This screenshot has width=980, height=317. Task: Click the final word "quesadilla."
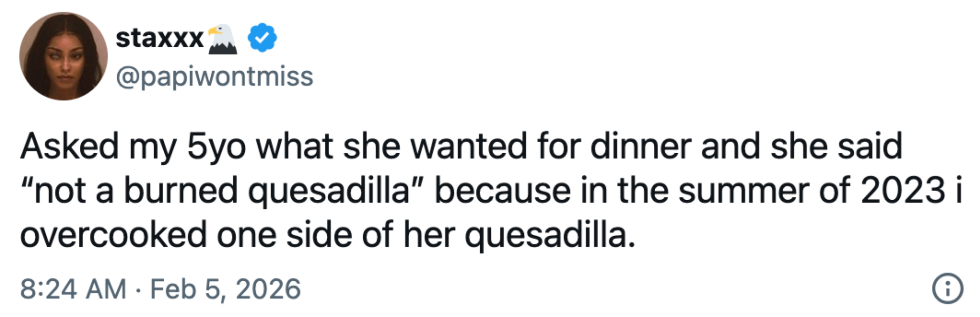coord(550,235)
